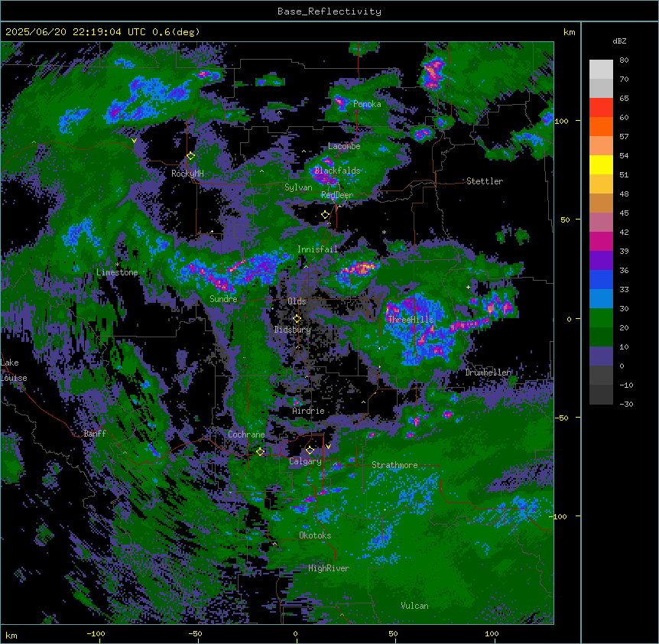659x644 pixels.
Task: Click the Blackfalds city label
Action: click(x=337, y=171)
